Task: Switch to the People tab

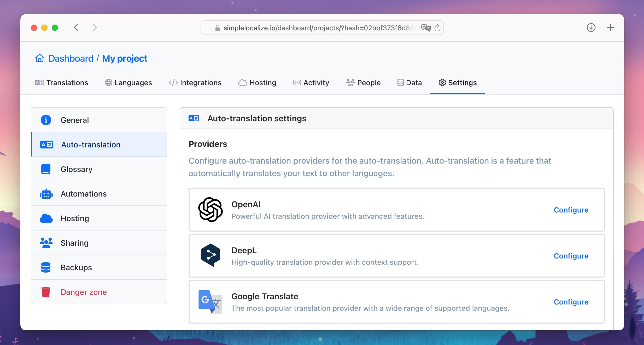Action: [x=363, y=83]
